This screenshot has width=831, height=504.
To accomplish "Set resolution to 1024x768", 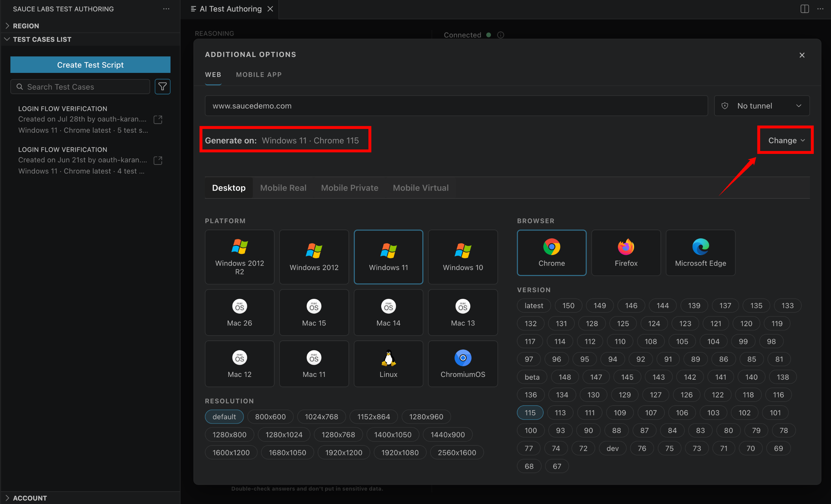I will click(x=321, y=416).
